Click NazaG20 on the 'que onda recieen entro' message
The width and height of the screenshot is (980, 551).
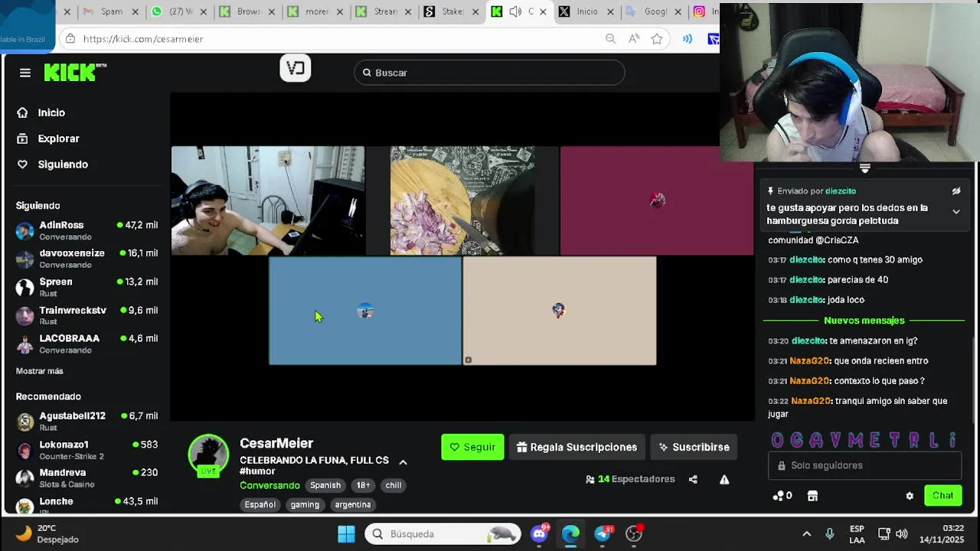pos(810,361)
